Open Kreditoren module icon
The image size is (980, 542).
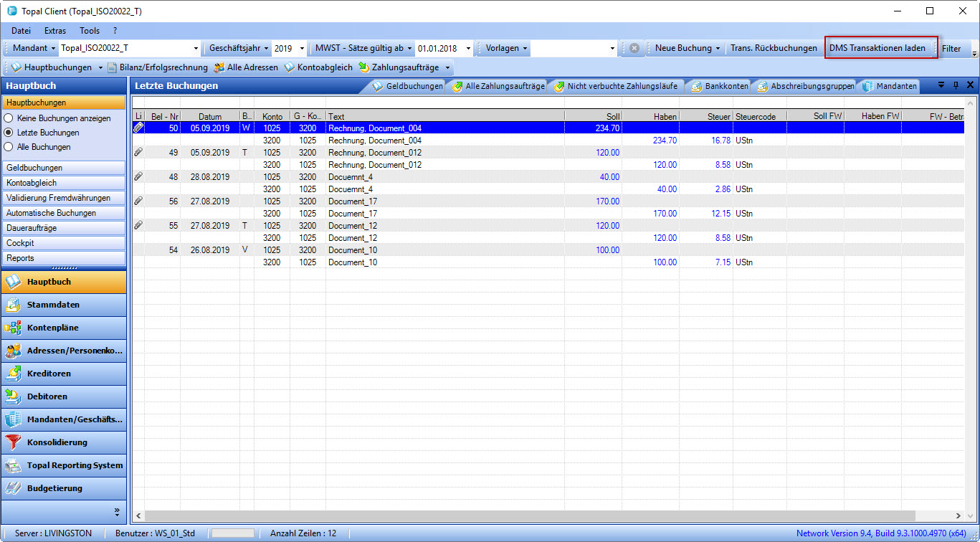[x=13, y=374]
